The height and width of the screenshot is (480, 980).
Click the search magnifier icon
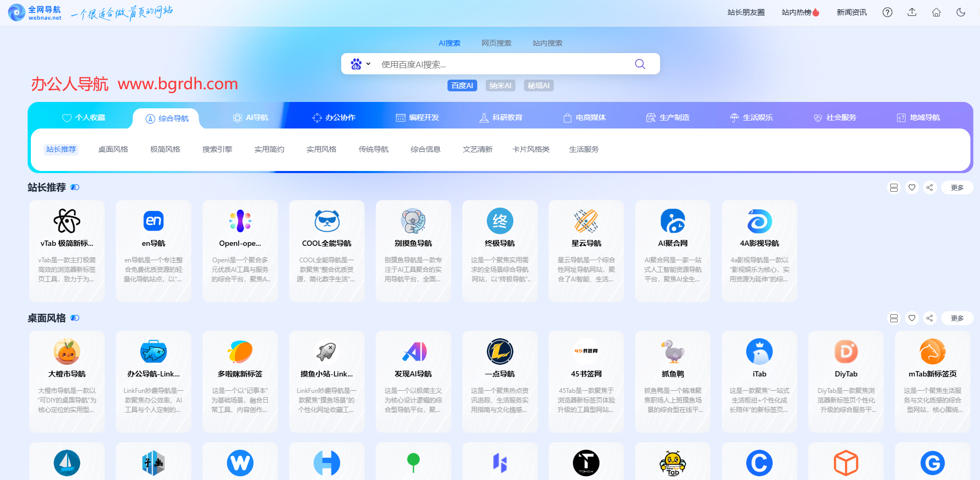point(640,64)
